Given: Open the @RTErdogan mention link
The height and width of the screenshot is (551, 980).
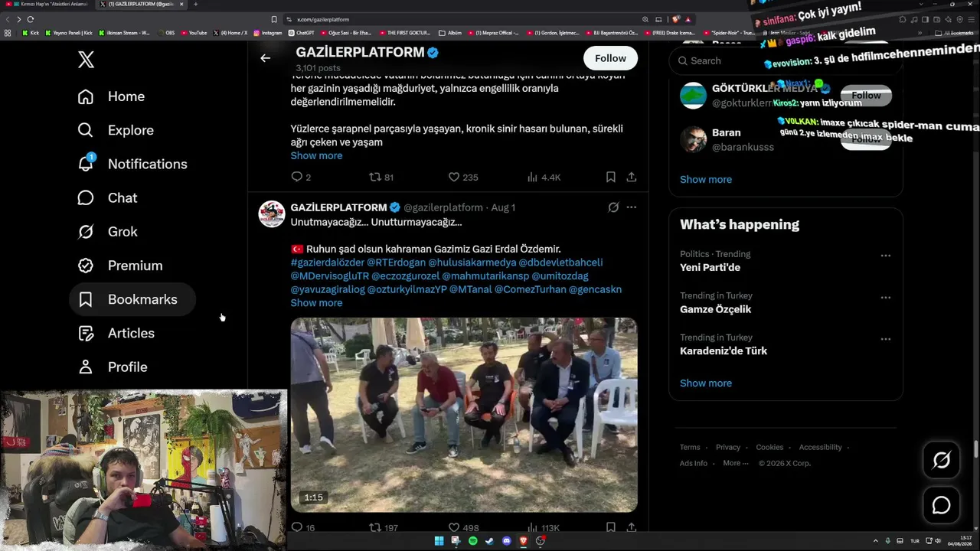Looking at the screenshot, I should point(396,262).
